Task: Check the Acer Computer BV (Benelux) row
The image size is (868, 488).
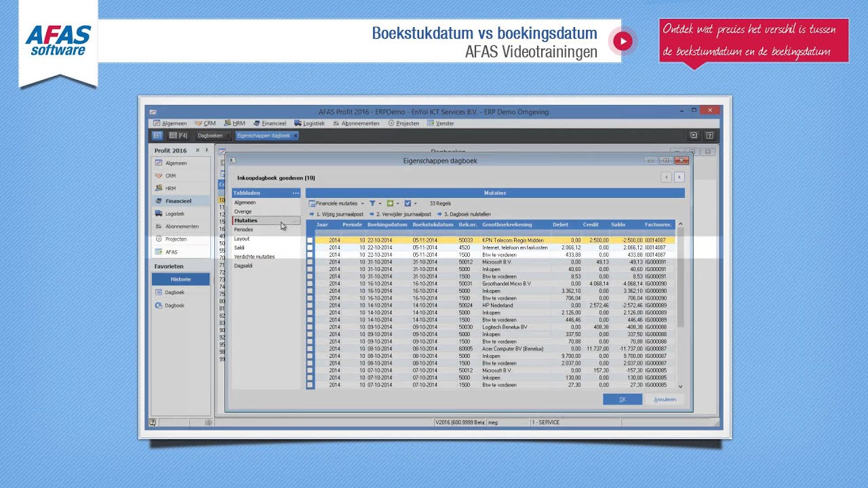Action: pos(310,349)
